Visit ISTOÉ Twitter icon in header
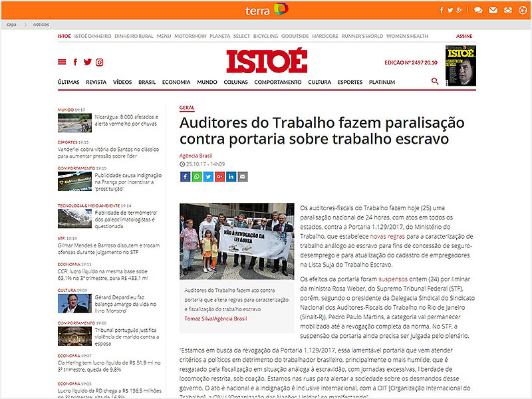532x399 pixels. [88, 62]
